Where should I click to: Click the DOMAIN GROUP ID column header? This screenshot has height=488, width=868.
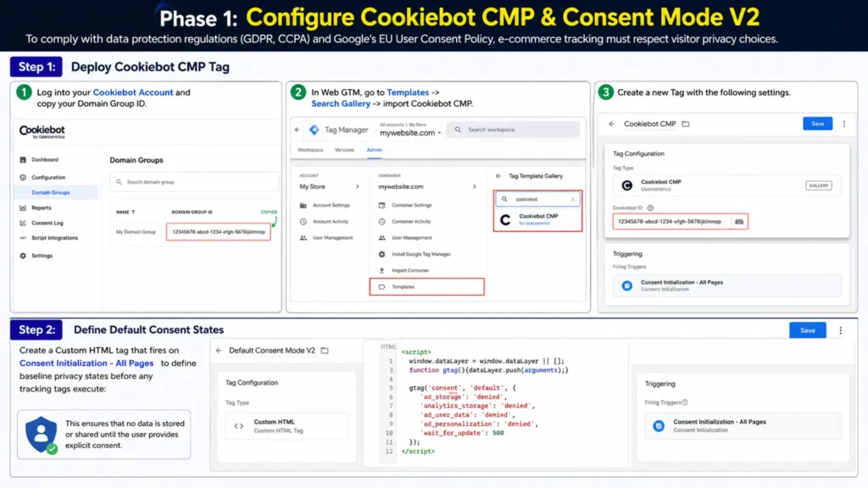pyautogui.click(x=192, y=212)
